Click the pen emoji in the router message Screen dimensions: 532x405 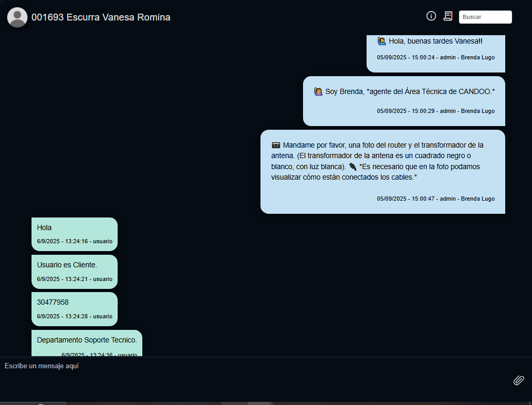pyautogui.click(x=352, y=167)
